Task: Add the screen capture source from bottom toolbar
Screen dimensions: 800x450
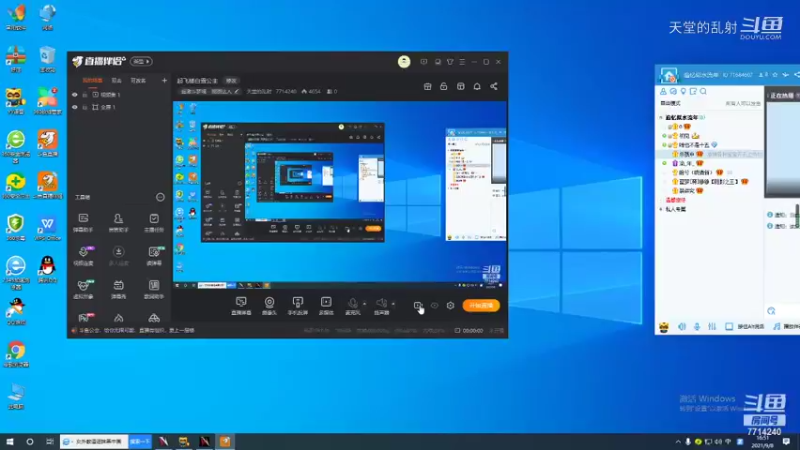Action: point(241,306)
